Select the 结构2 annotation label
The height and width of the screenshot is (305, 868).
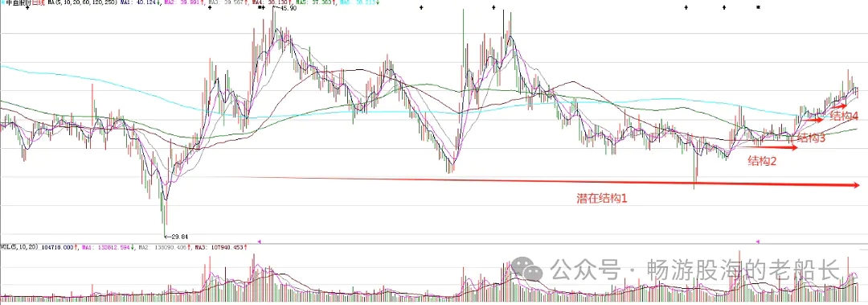tap(762, 162)
